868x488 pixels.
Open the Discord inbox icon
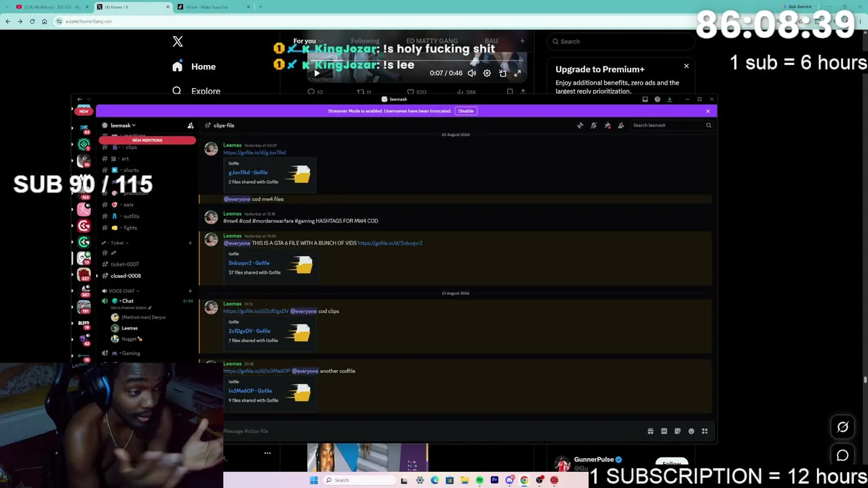645,100
